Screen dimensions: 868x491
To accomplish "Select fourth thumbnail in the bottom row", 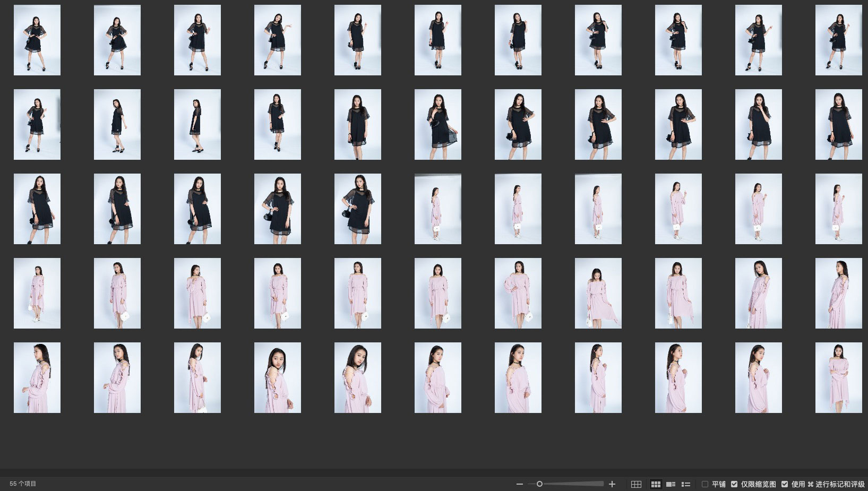I will tap(278, 377).
